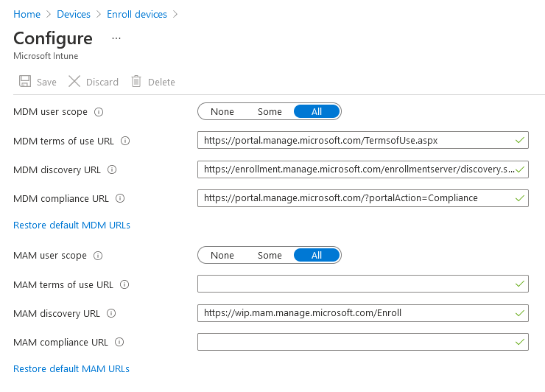The image size is (545, 392).
Task: Click info icon beside MDM discovery URL
Action: [112, 169]
